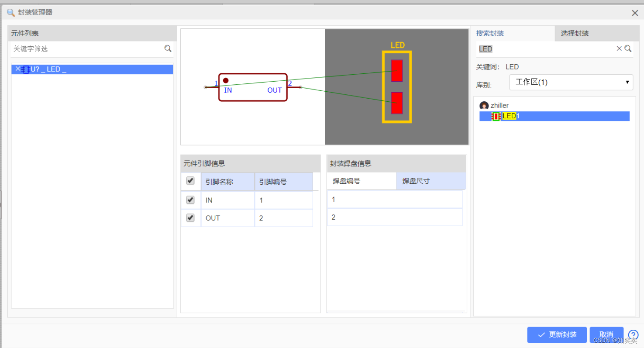
Task: Click the IN pin name cell
Action: [227, 200]
